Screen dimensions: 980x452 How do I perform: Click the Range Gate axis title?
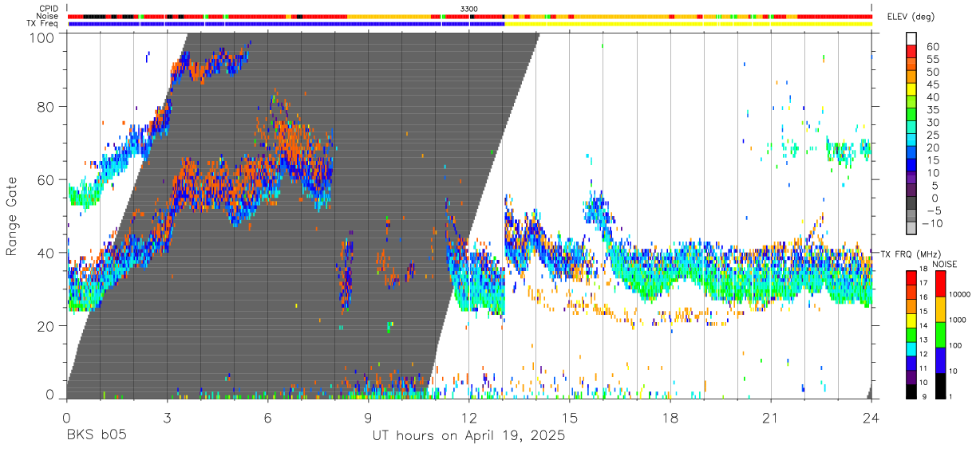[x=12, y=217]
